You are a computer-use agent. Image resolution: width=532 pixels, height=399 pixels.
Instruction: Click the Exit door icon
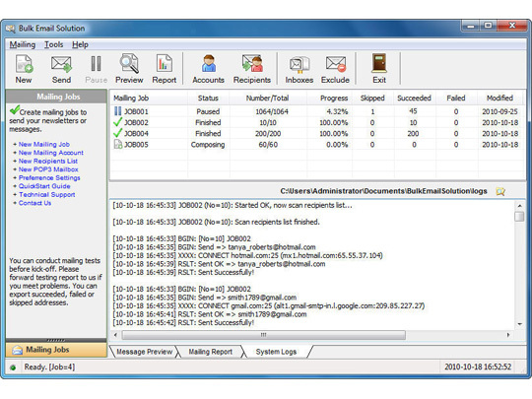coord(379,63)
